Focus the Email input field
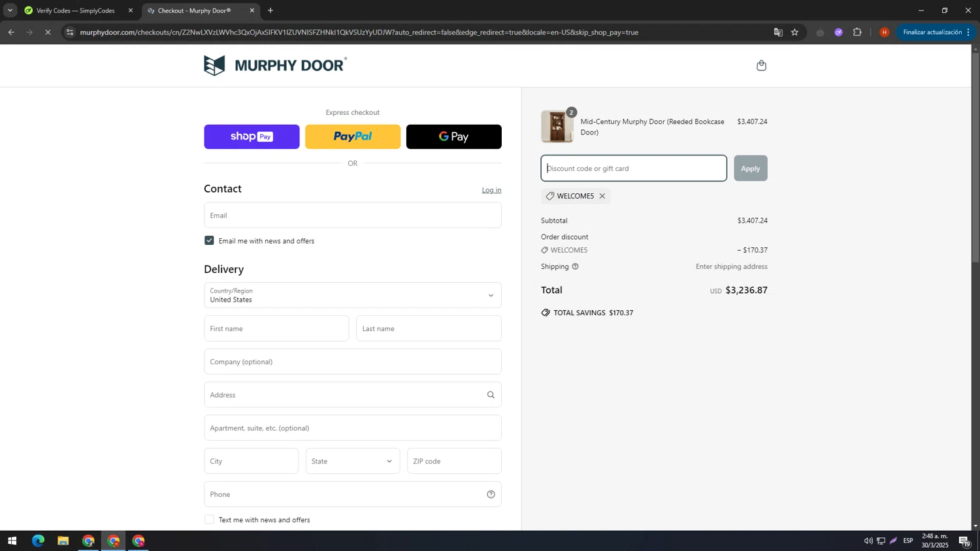The image size is (980, 551). pos(352,215)
